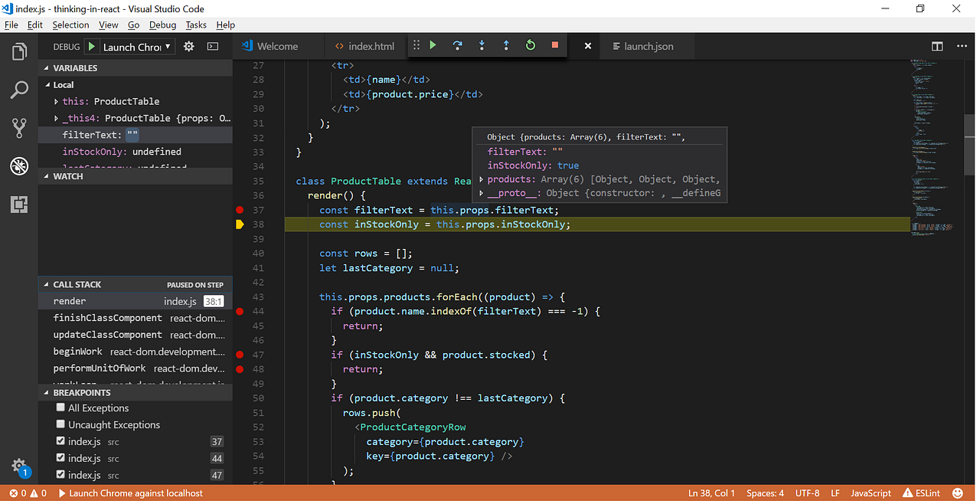Open the File menu

coord(11,25)
